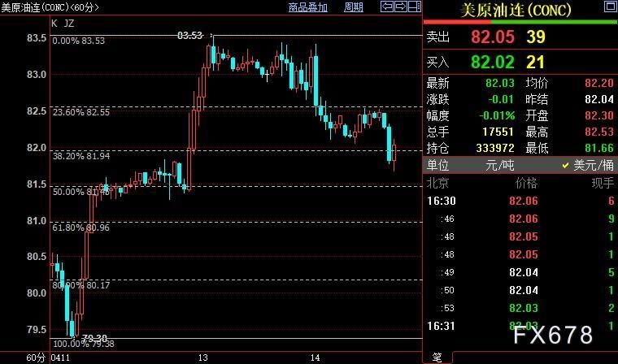Viewport: 618px width, 364px height.
Task: Click the 0411 date on the time axis
Action: pyautogui.click(x=61, y=357)
